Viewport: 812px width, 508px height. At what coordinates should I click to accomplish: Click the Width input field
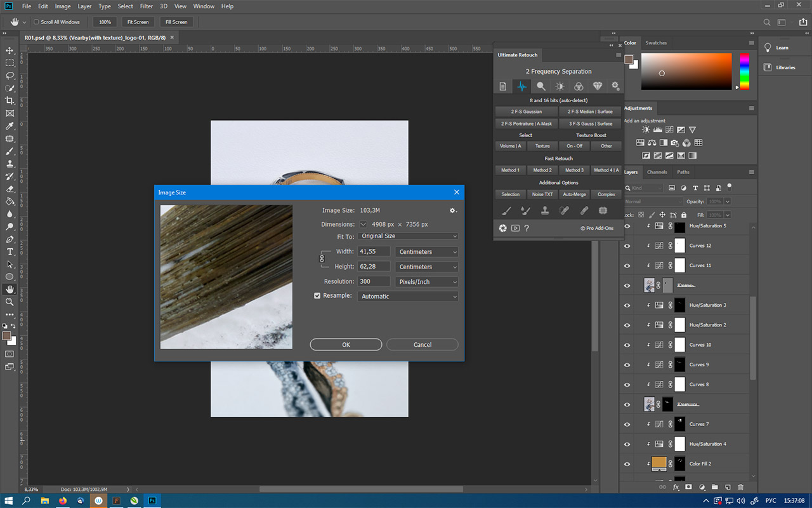click(374, 252)
